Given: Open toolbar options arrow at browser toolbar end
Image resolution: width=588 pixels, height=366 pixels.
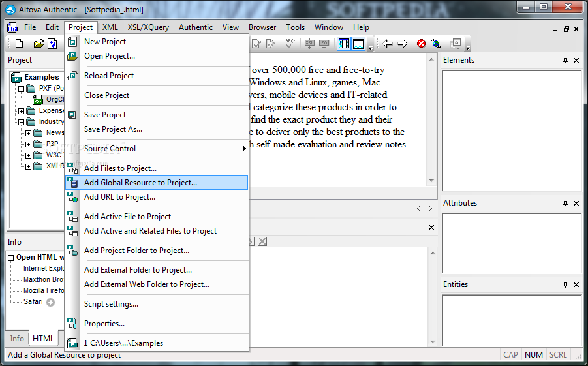Looking at the screenshot, I should click(x=467, y=47).
